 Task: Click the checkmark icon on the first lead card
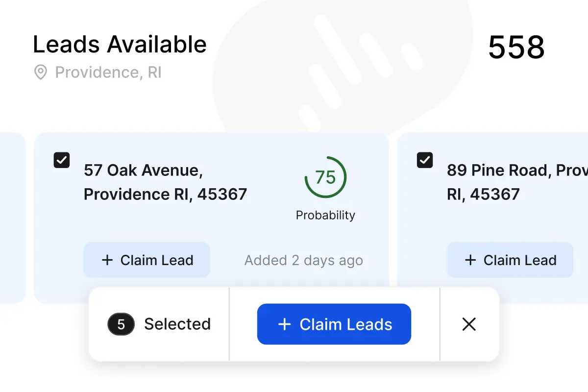[61, 160]
